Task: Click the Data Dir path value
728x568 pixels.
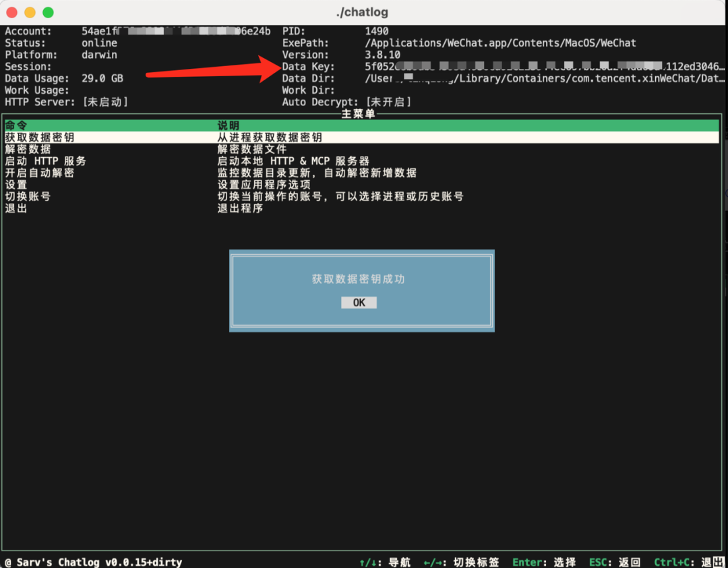Action: tap(545, 78)
